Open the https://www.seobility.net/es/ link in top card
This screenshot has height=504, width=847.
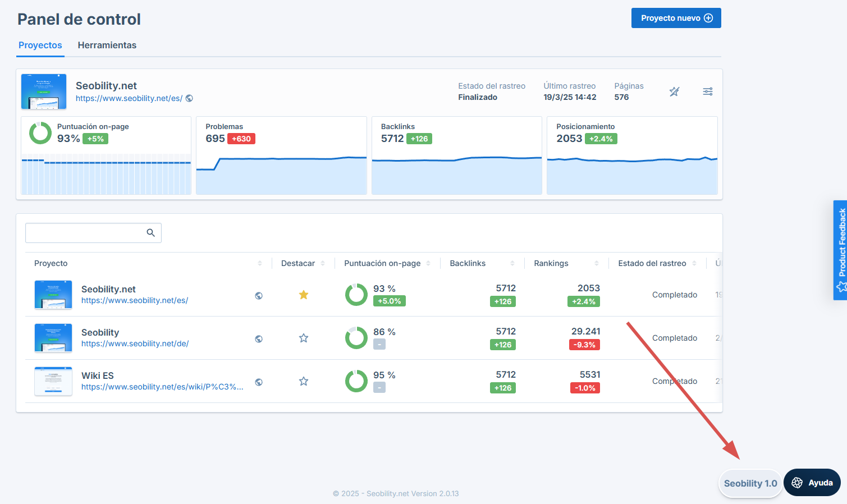(129, 98)
